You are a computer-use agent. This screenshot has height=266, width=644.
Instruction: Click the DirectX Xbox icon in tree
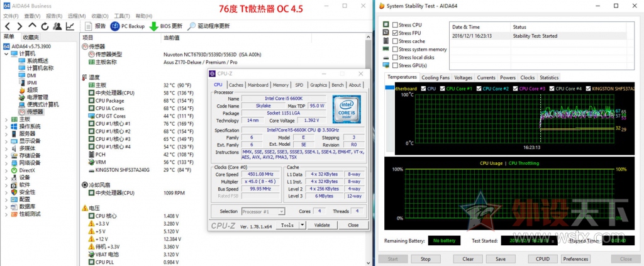point(14,170)
